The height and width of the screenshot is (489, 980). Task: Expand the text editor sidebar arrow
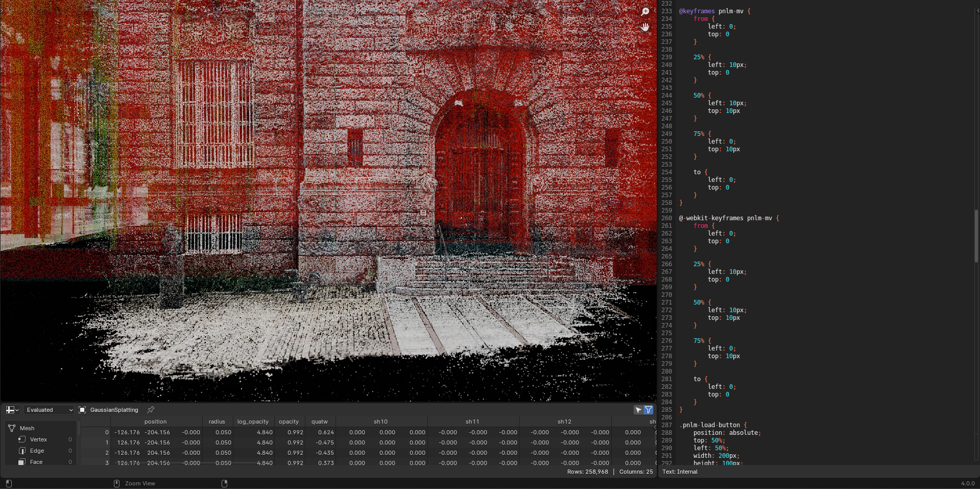(977, 10)
